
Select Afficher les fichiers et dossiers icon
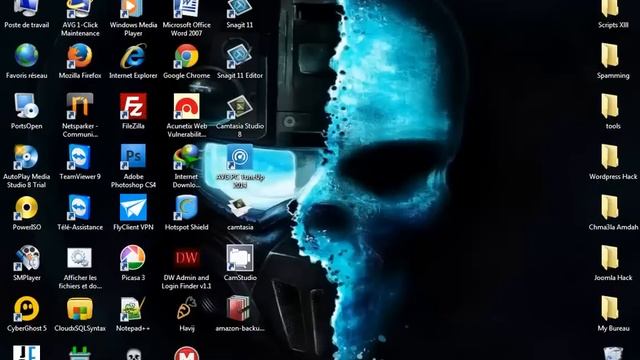click(x=80, y=258)
